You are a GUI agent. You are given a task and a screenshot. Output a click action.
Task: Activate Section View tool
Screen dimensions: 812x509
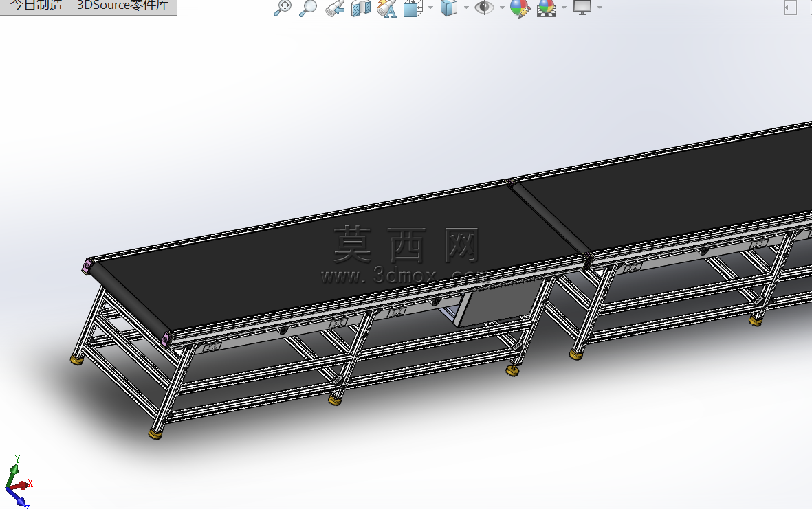pyautogui.click(x=361, y=8)
